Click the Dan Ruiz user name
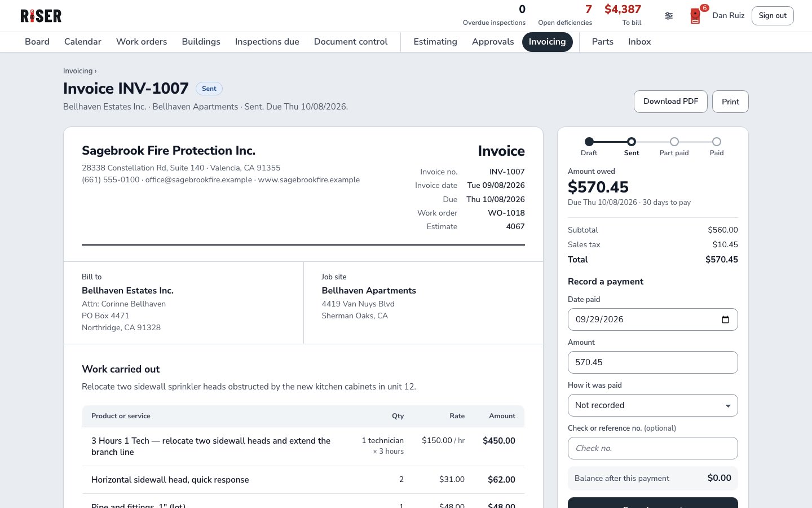The width and height of the screenshot is (812, 508). [729, 16]
